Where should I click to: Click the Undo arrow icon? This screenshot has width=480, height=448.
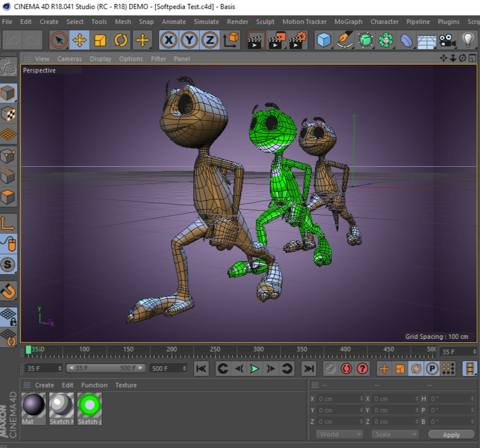point(12,40)
